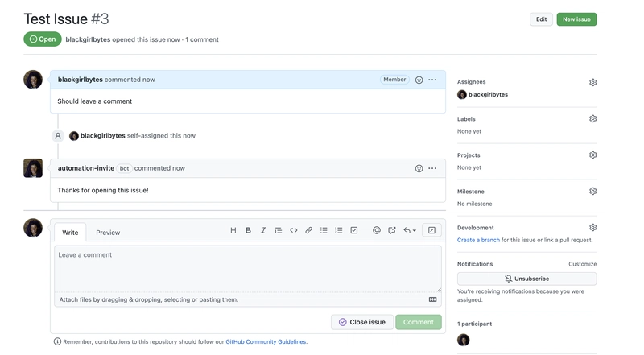644x355 pixels.
Task: Add a link using the chain icon
Action: point(308,231)
